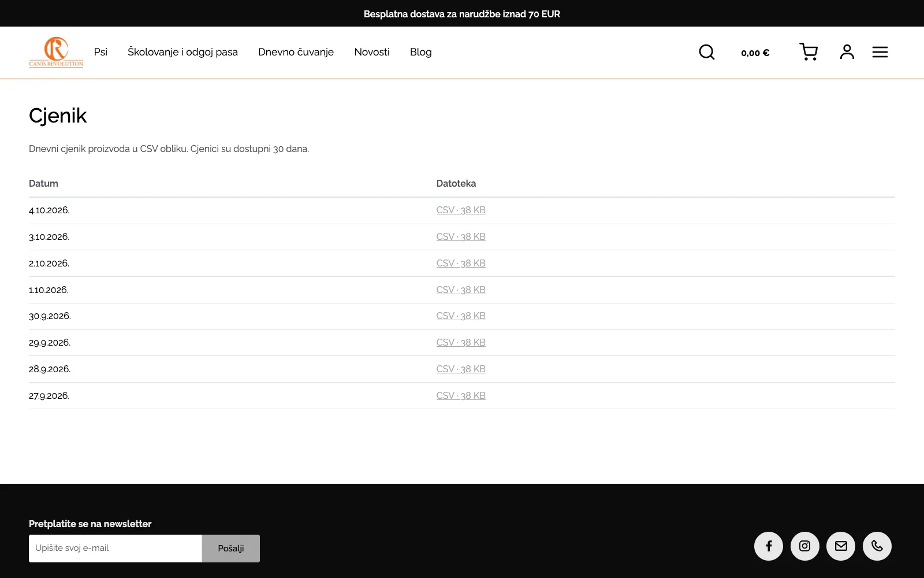Open the Psi menu item

click(x=100, y=52)
